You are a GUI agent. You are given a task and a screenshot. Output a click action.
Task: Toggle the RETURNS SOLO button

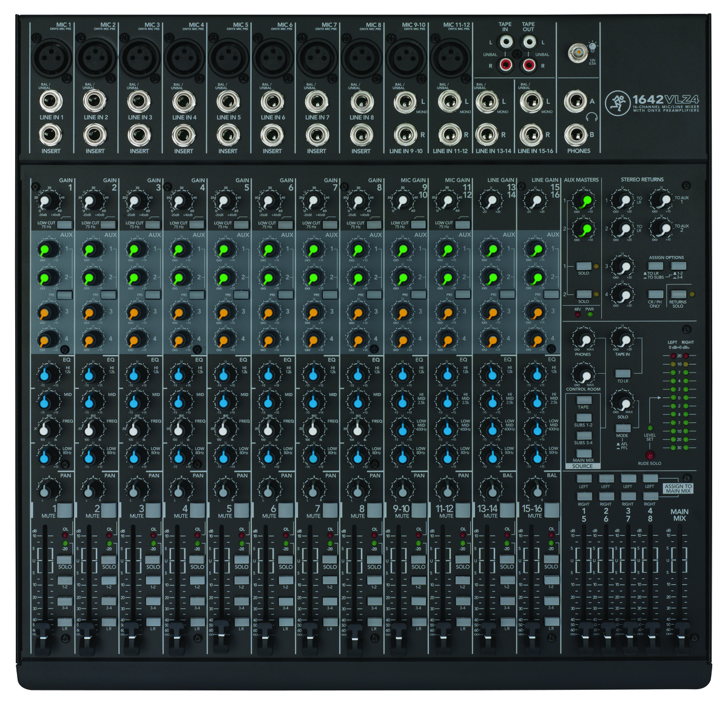click(x=678, y=294)
